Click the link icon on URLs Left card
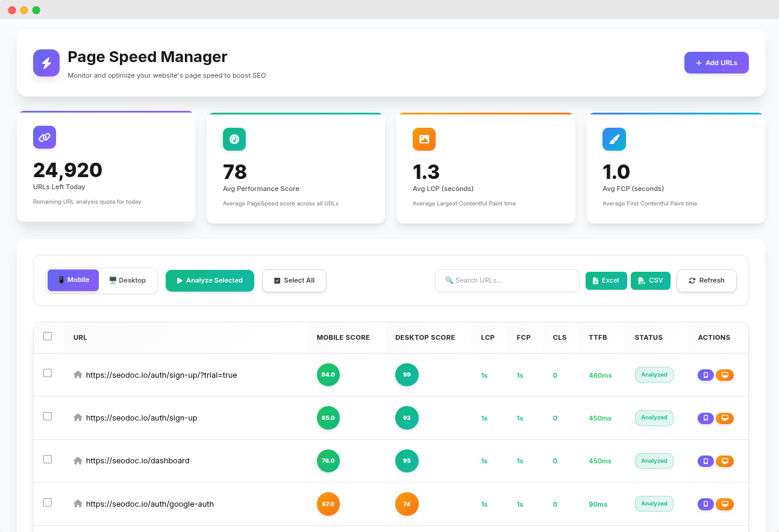This screenshot has width=779, height=532. (45, 137)
